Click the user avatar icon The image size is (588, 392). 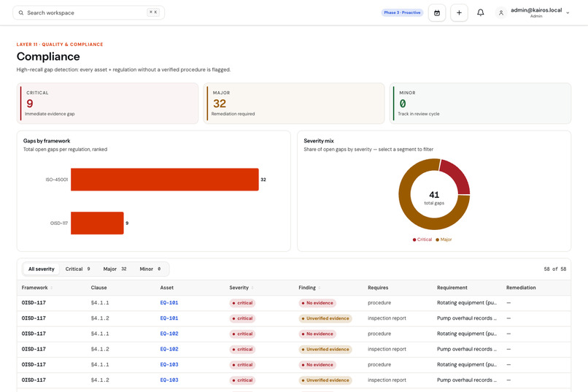point(501,12)
